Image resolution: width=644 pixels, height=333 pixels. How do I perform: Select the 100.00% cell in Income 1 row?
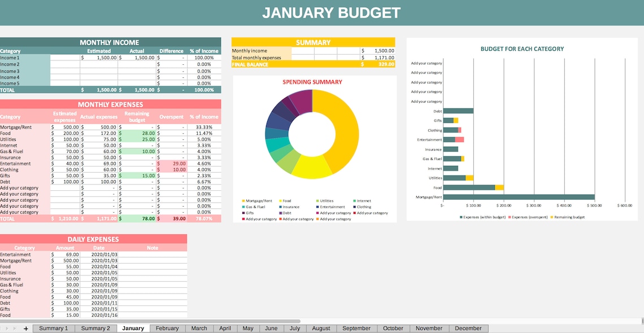(204, 58)
